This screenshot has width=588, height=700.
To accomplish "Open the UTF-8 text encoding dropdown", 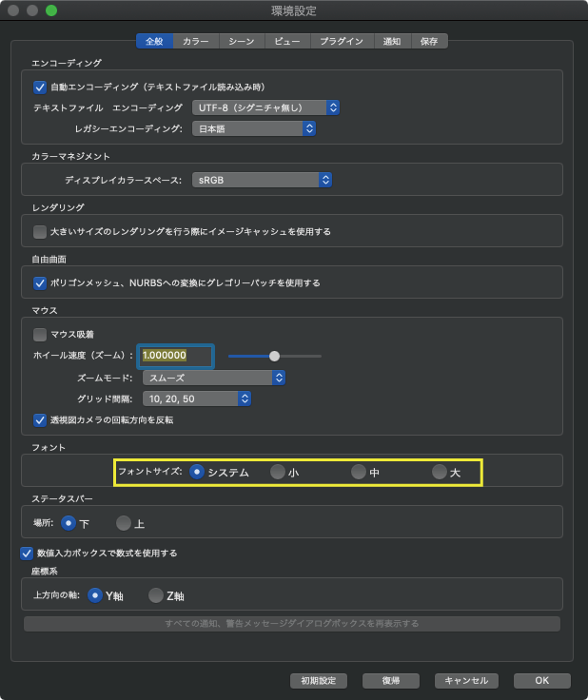I will pos(265,107).
